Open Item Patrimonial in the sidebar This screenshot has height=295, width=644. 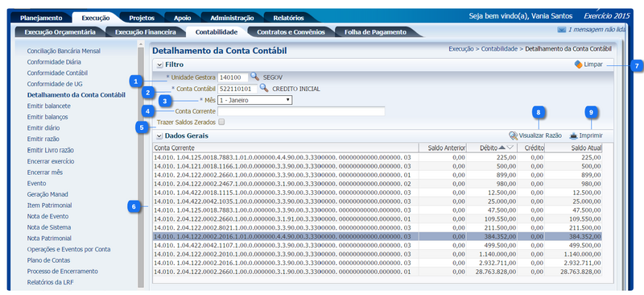coord(49,206)
